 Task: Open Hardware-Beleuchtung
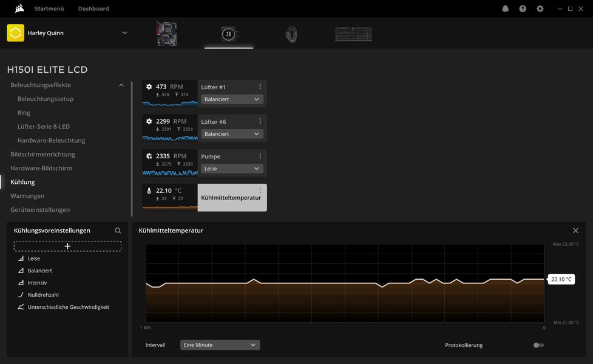point(51,140)
